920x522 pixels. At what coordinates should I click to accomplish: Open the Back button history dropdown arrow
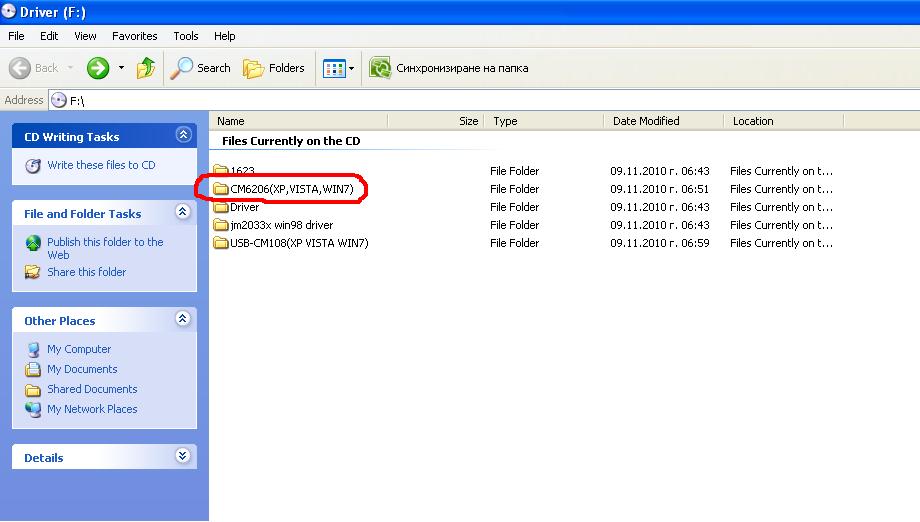click(70, 68)
